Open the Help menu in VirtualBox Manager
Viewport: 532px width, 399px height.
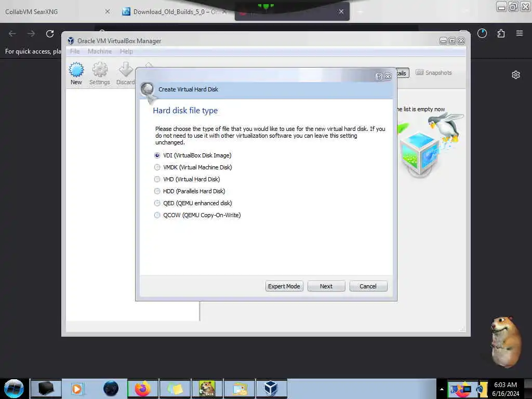(126, 51)
